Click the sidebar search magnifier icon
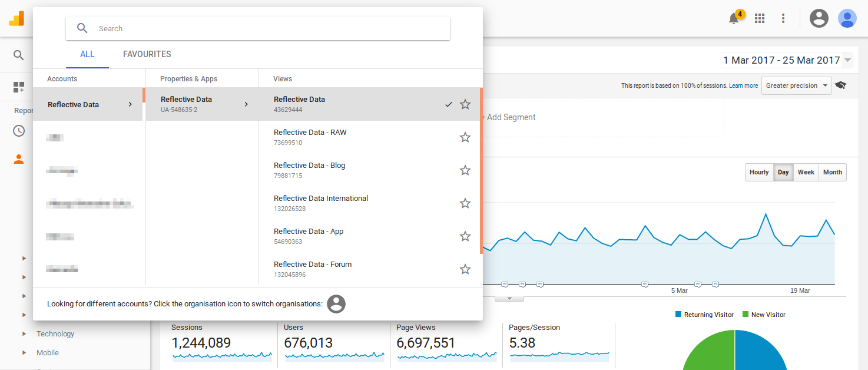Viewport: 868px width, 370px height. [x=19, y=55]
